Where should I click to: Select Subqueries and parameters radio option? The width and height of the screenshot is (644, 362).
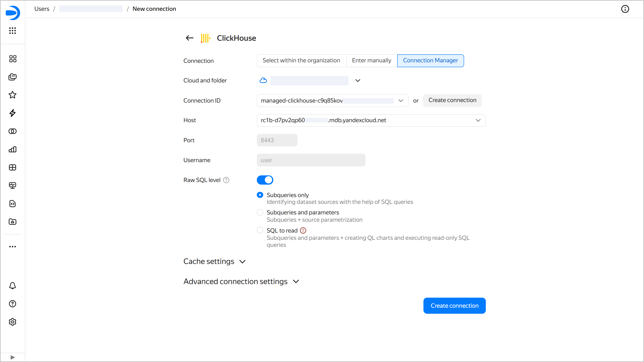[x=260, y=212]
